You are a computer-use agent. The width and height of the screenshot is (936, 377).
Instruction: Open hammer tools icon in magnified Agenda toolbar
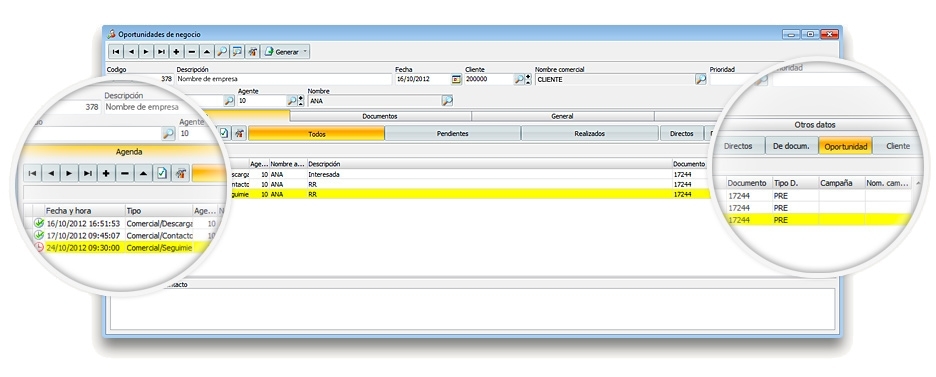[x=180, y=174]
